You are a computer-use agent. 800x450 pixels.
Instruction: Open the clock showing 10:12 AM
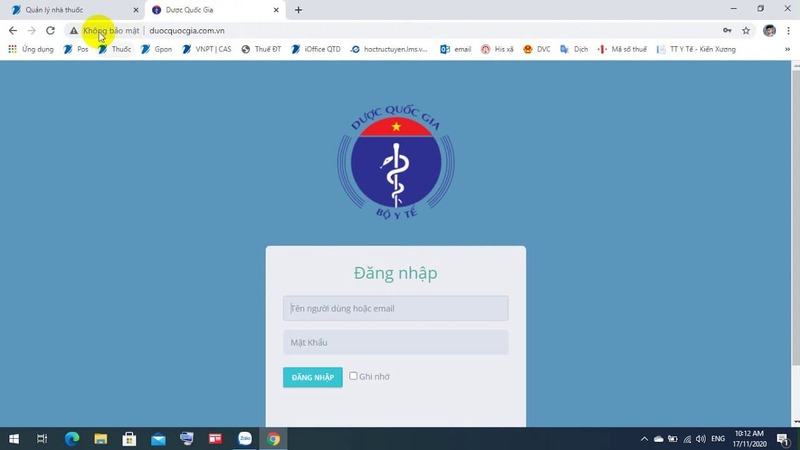pyautogui.click(x=749, y=439)
